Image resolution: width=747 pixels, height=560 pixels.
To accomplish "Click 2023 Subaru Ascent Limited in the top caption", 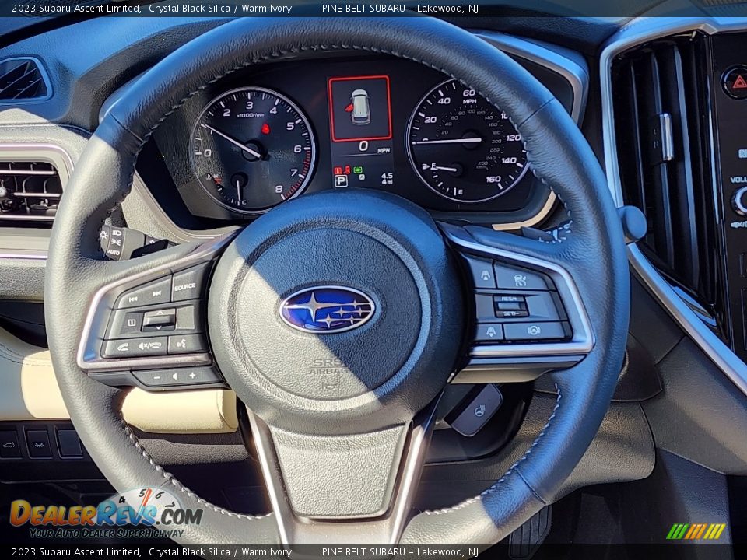I will pos(75,8).
